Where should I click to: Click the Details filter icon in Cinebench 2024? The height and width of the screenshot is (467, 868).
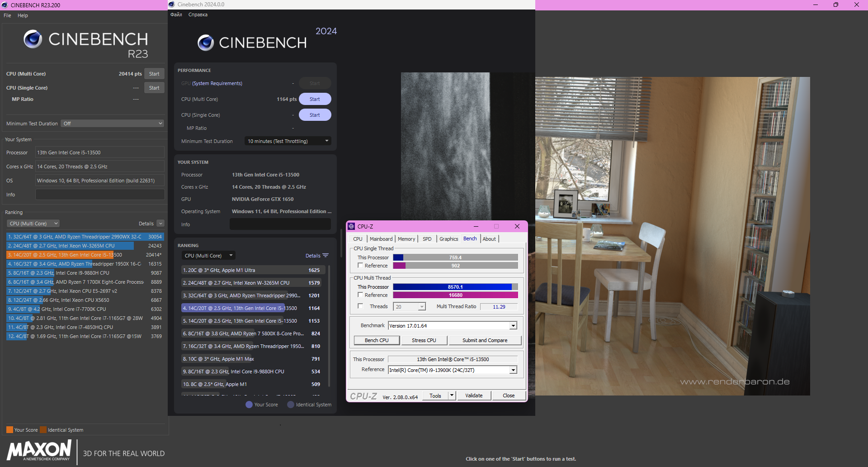coord(325,256)
